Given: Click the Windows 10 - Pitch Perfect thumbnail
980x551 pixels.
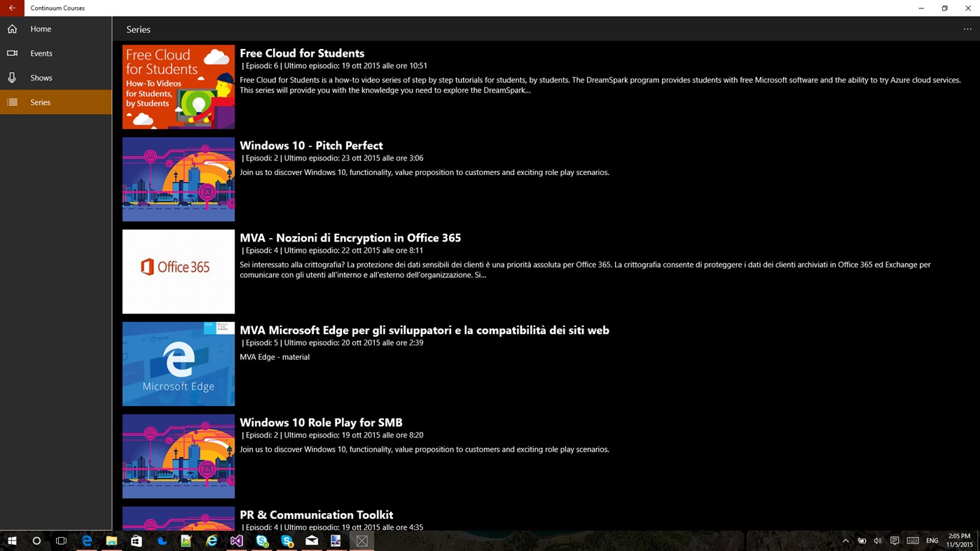Looking at the screenshot, I should pos(179,179).
